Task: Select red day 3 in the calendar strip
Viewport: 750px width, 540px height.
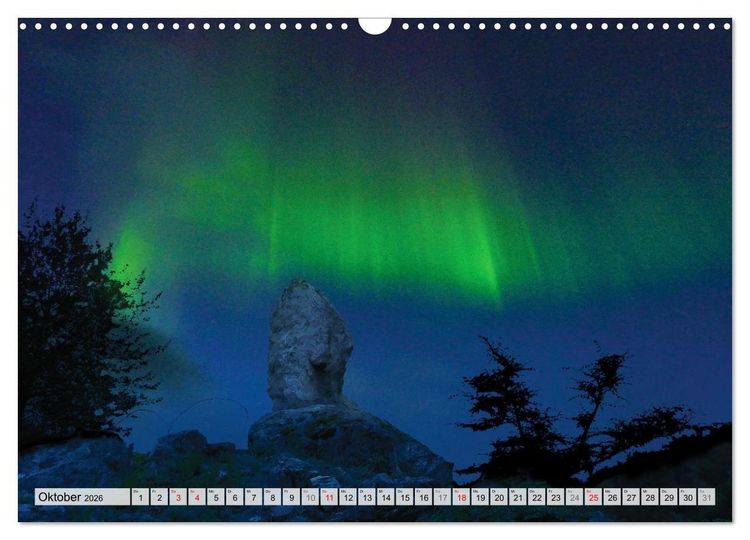Action: click(178, 496)
